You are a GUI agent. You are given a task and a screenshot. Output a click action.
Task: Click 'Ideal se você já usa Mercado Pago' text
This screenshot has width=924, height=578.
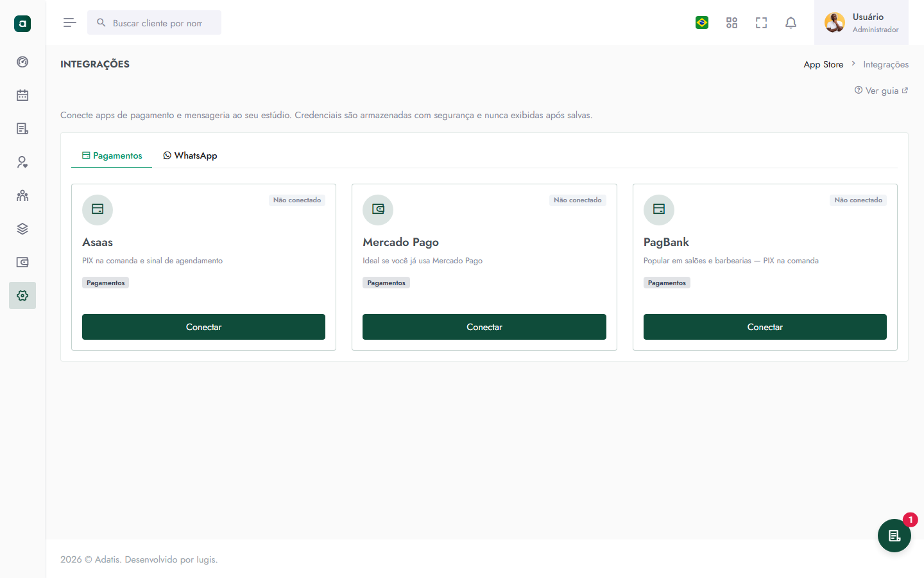pyautogui.click(x=422, y=261)
